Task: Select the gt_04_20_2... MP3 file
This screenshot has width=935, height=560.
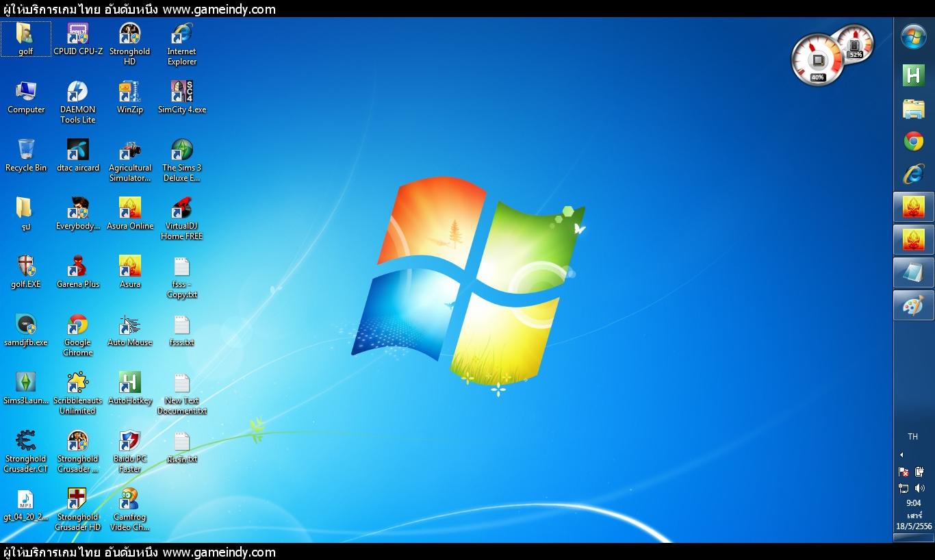Action: click(x=26, y=505)
